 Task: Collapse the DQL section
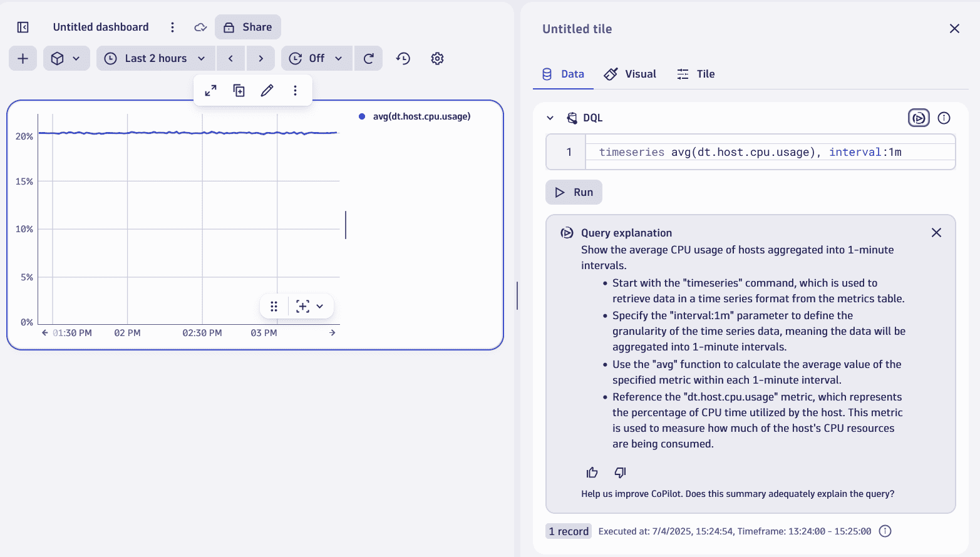pyautogui.click(x=550, y=118)
